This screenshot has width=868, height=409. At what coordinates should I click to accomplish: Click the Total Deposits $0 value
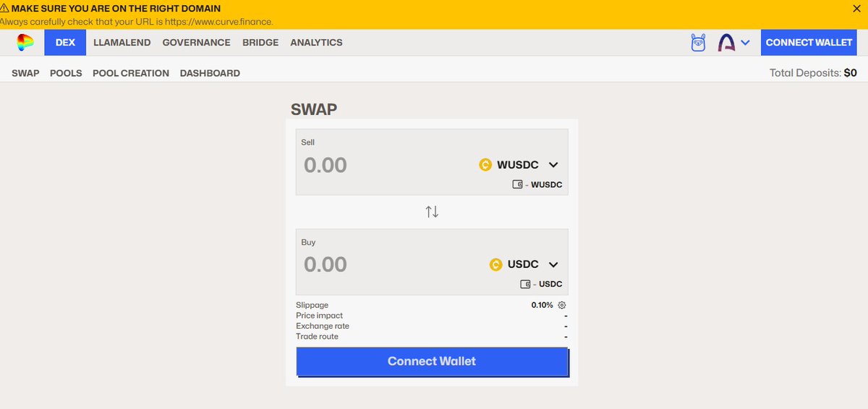[x=851, y=73]
